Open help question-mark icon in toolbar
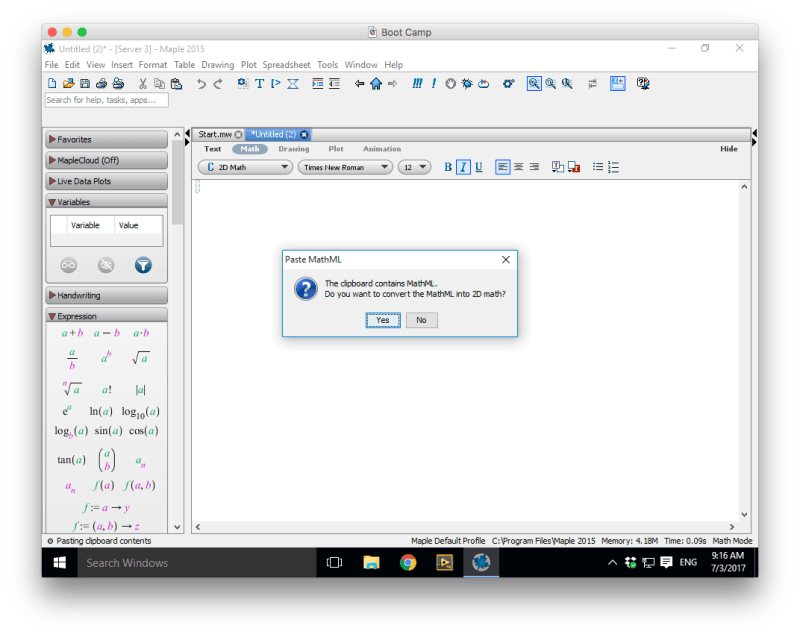Image resolution: width=800 pixels, height=637 pixels. tap(643, 84)
